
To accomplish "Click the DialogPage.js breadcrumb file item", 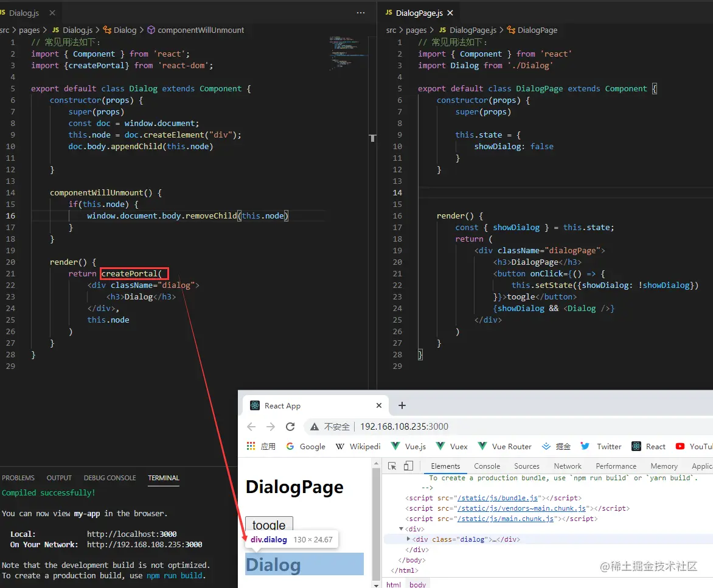I will point(468,30).
